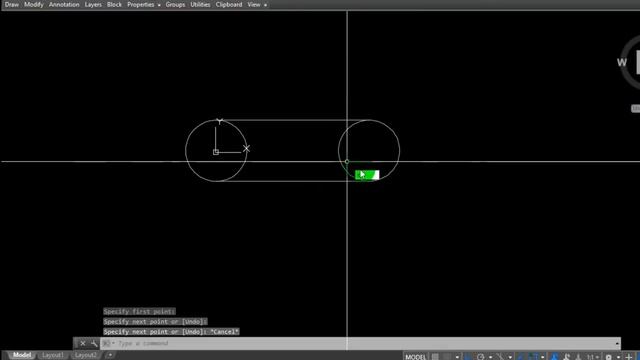Toggle polar tracking in status bar

point(480,357)
